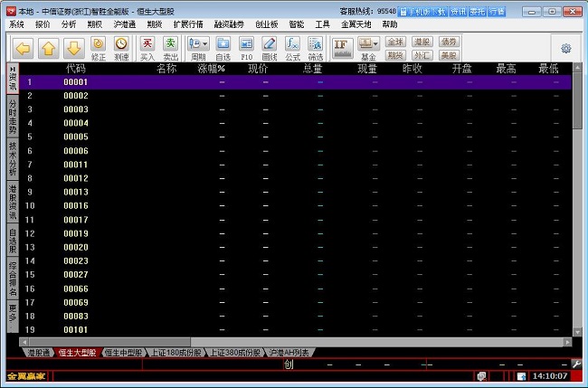Click the IF index futures icon
This screenshot has height=388, width=588.
click(342, 49)
